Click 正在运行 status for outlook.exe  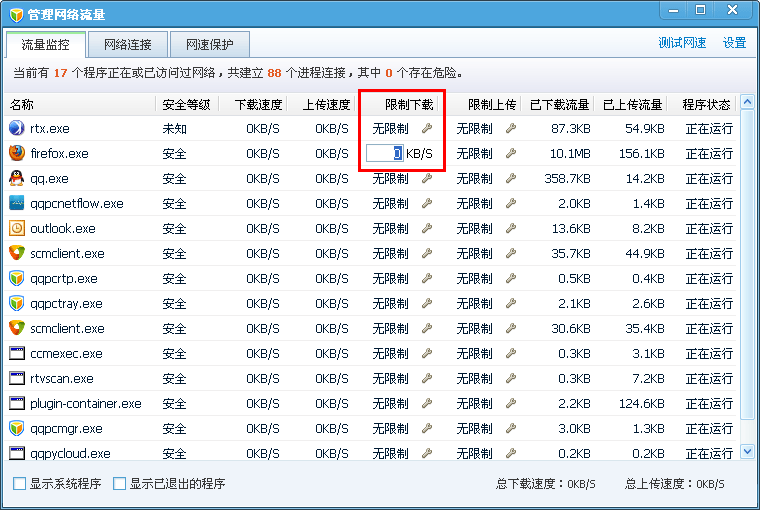(709, 228)
